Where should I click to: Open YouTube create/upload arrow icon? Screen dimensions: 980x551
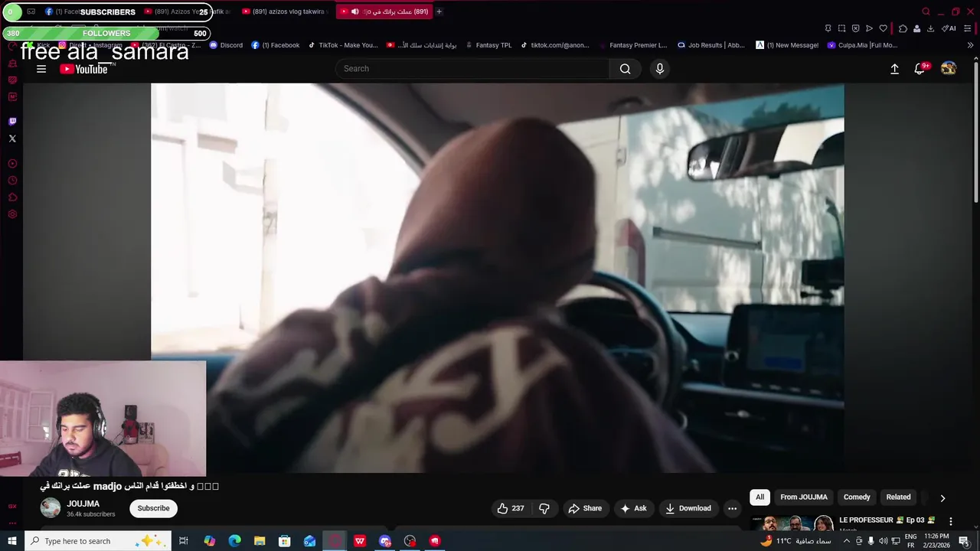[894, 69]
